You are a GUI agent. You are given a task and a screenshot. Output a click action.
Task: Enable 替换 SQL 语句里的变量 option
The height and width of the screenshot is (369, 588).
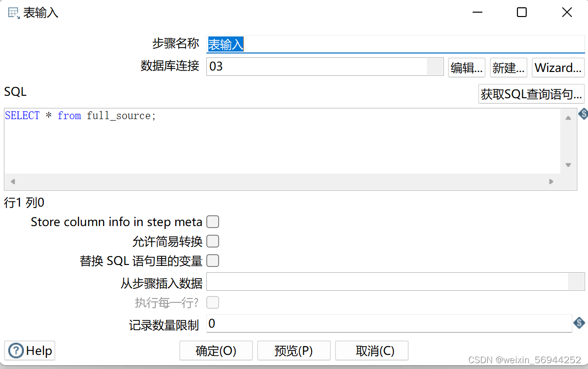coord(213,261)
